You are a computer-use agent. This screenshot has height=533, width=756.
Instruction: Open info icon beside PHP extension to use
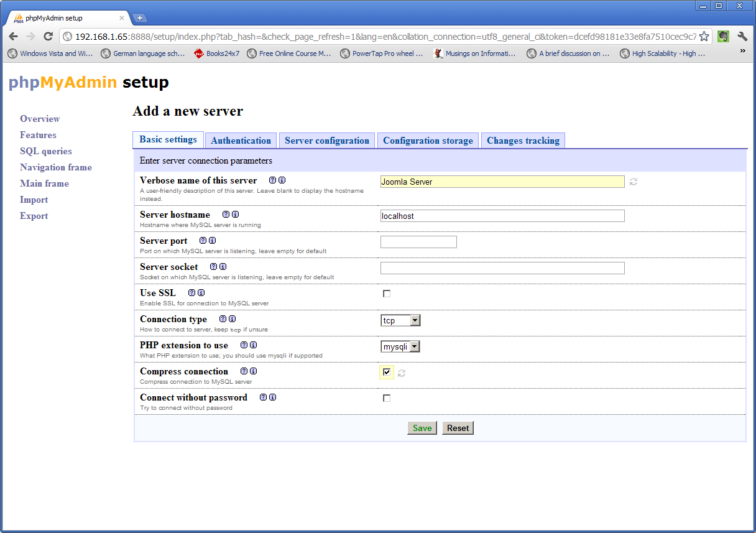(253, 345)
